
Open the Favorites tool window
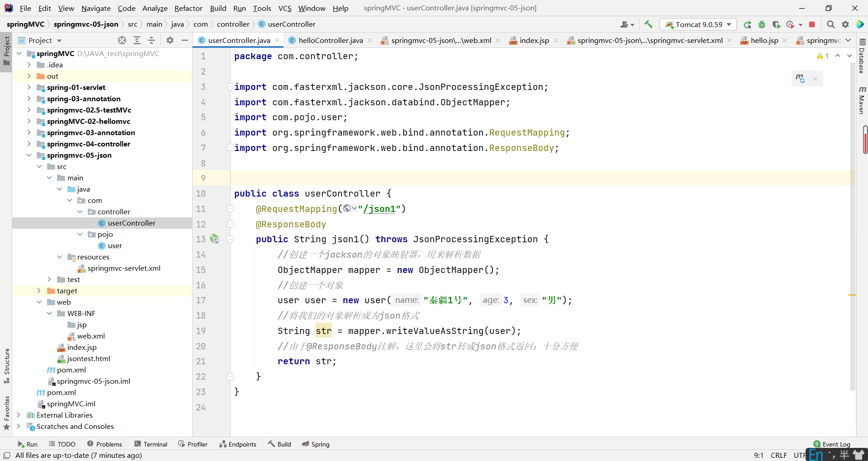tap(6, 413)
